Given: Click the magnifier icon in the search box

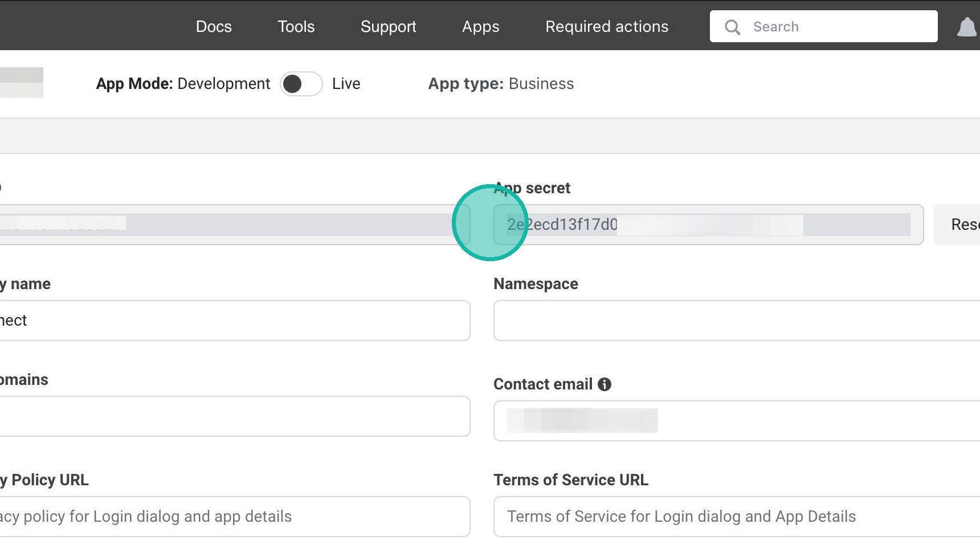Looking at the screenshot, I should (x=732, y=27).
